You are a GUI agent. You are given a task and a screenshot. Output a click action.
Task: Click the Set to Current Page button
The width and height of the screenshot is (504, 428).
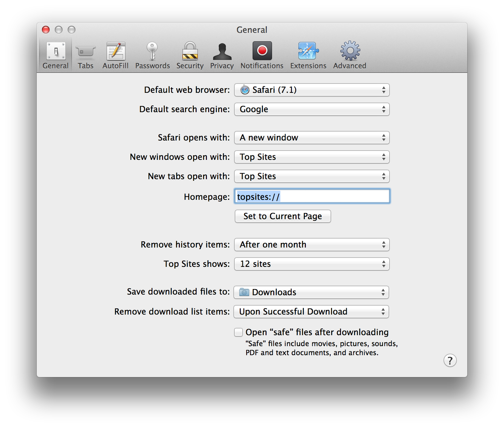[283, 216]
